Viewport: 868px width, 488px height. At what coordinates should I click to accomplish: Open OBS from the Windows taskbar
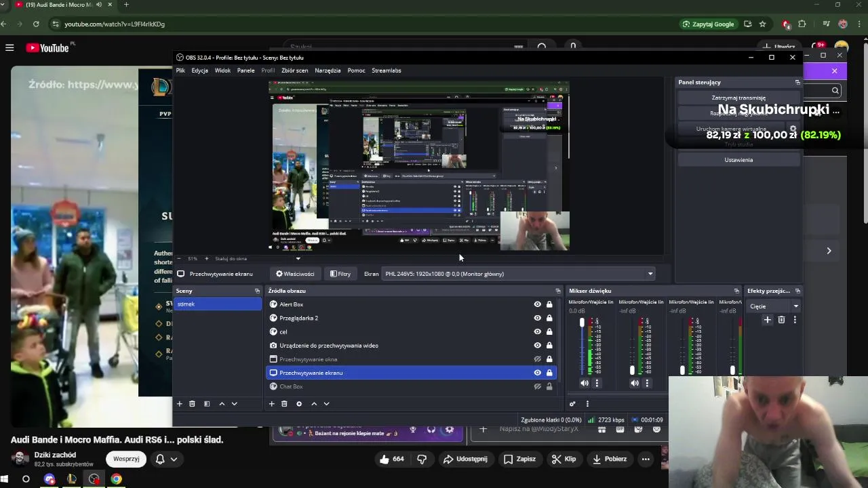point(94,479)
